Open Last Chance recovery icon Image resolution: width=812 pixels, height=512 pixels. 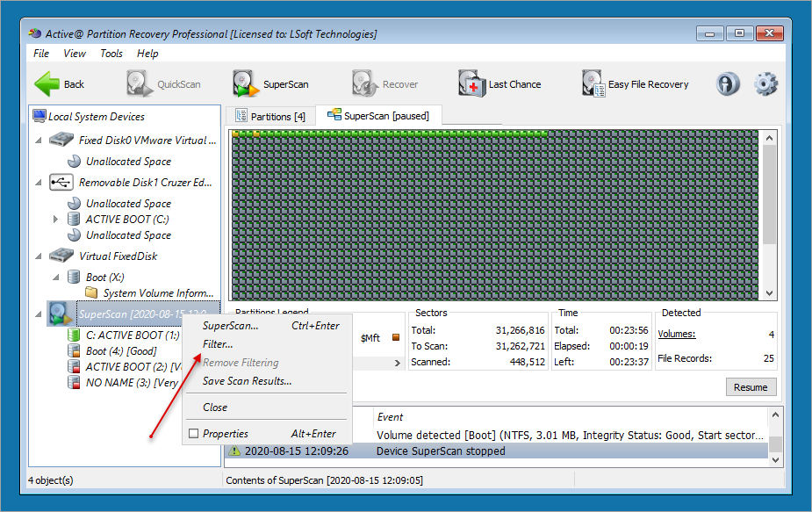click(x=471, y=84)
